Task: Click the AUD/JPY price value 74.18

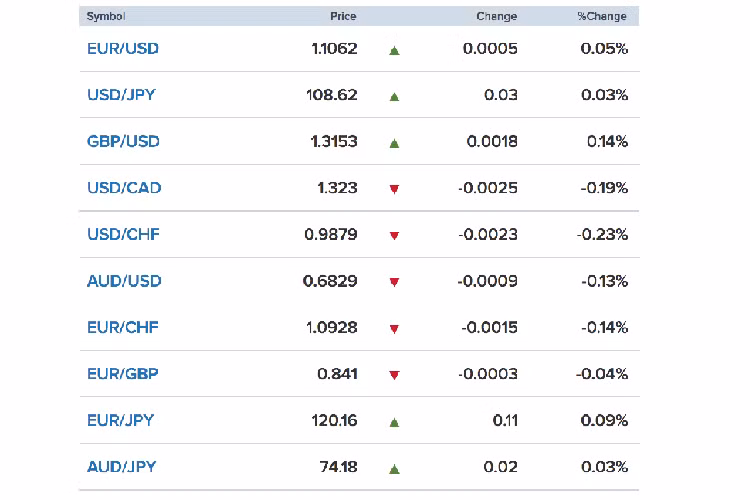Action: (337, 467)
